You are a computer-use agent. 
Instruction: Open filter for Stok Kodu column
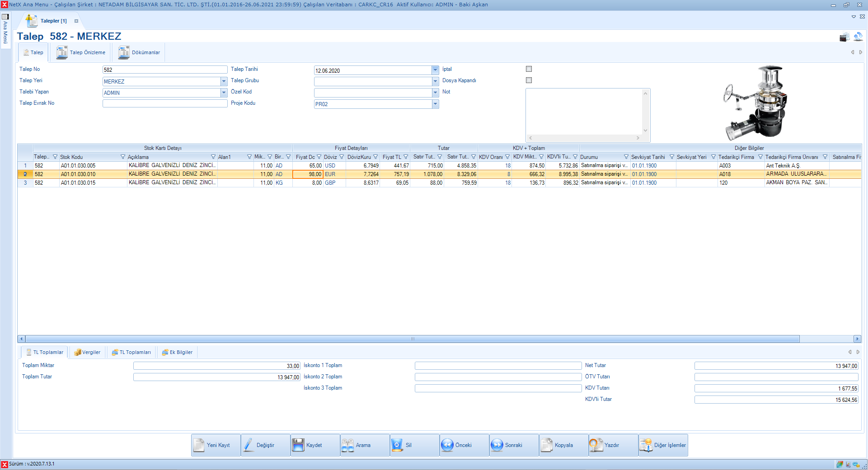pyautogui.click(x=122, y=157)
